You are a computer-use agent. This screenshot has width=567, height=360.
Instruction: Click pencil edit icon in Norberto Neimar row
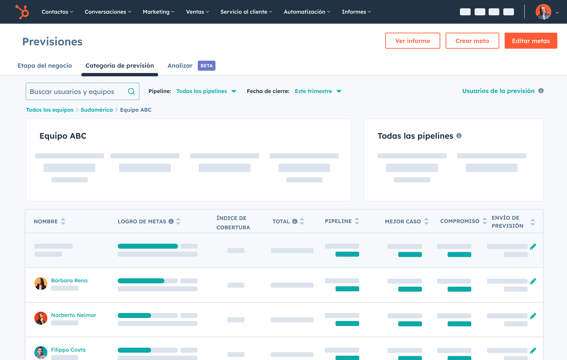tap(533, 316)
